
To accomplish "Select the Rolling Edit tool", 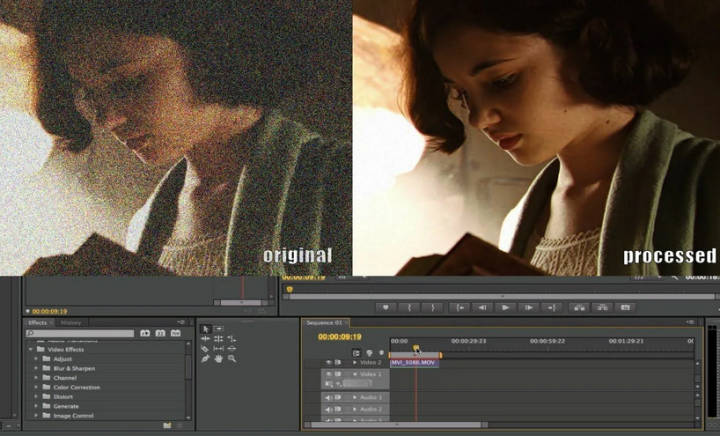I will click(x=219, y=339).
